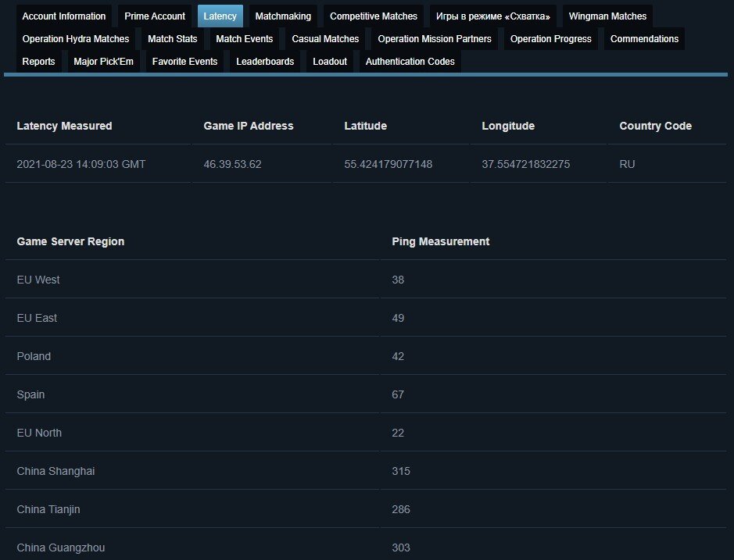Select the Latency tab
Screen dimensions: 734x560
pyautogui.click(x=220, y=16)
